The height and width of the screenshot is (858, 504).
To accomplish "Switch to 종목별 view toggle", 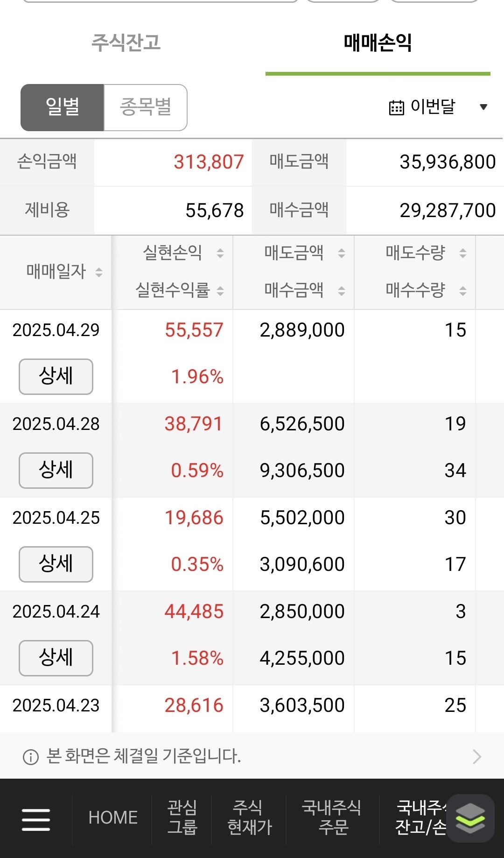I will click(x=146, y=107).
